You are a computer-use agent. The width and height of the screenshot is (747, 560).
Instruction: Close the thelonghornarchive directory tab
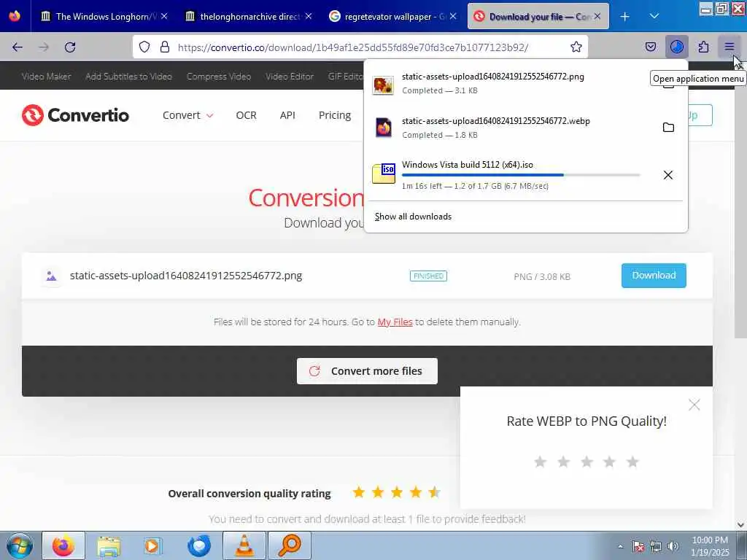click(309, 16)
